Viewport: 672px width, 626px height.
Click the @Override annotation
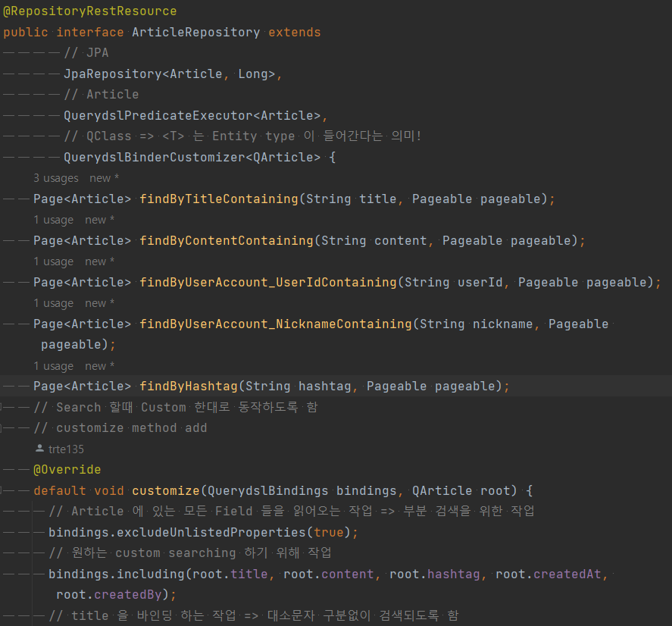[67, 470]
